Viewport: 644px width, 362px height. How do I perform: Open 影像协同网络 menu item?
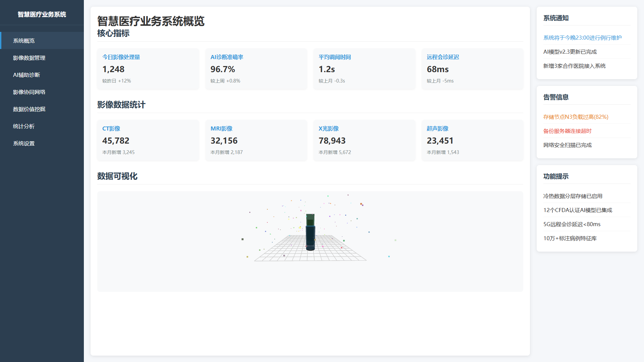(x=29, y=92)
